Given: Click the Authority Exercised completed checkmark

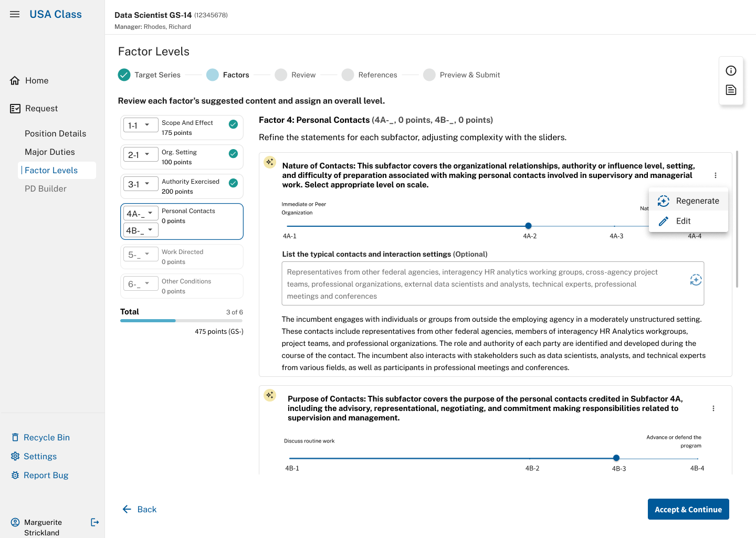Looking at the screenshot, I should point(233,183).
